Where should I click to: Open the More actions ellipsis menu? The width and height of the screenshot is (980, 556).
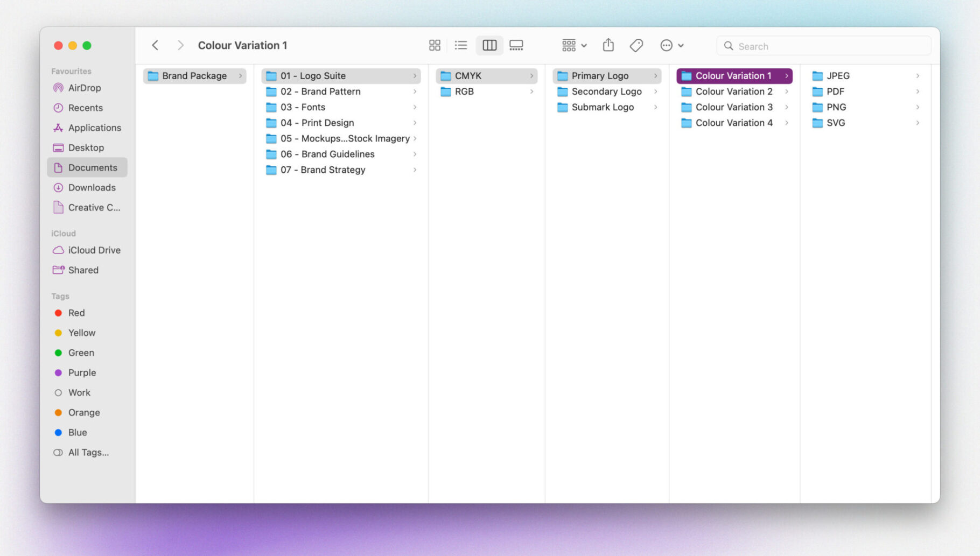(672, 45)
